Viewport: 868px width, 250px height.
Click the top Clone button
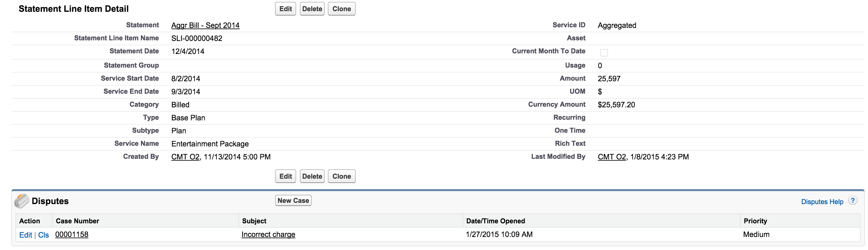tap(342, 9)
